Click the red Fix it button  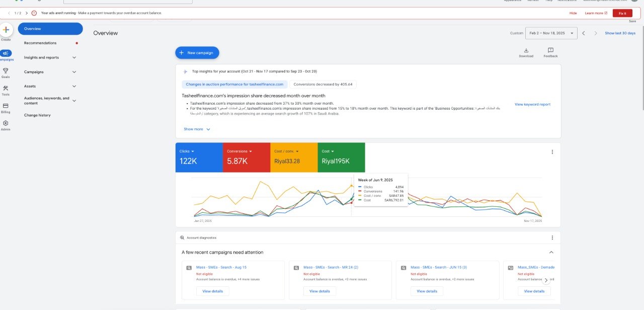point(622,13)
